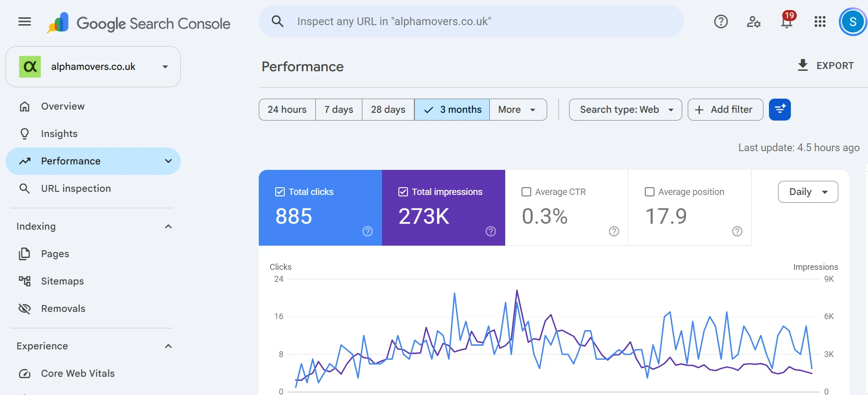Open the account avatar S
Image resolution: width=868 pixels, height=395 pixels.
(852, 21)
